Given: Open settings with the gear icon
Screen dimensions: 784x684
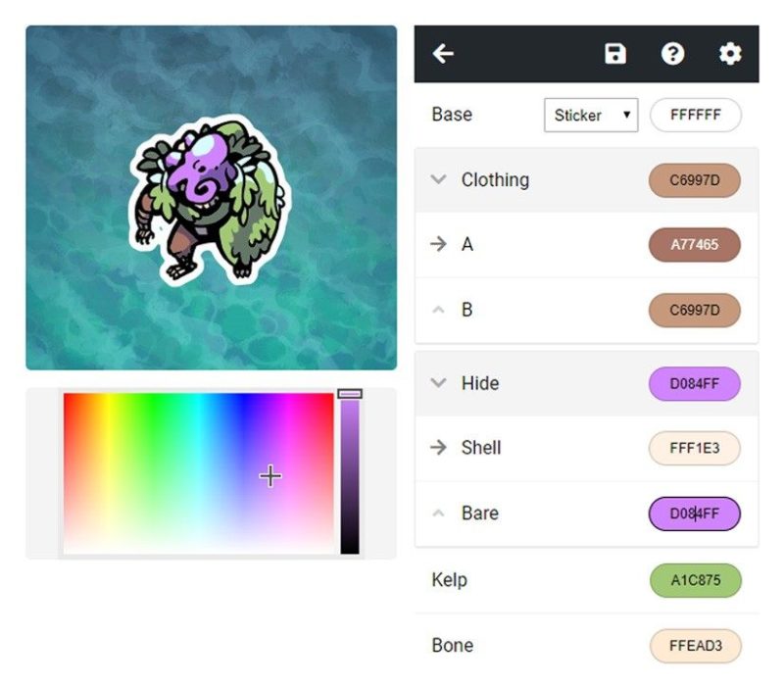Looking at the screenshot, I should click(730, 54).
